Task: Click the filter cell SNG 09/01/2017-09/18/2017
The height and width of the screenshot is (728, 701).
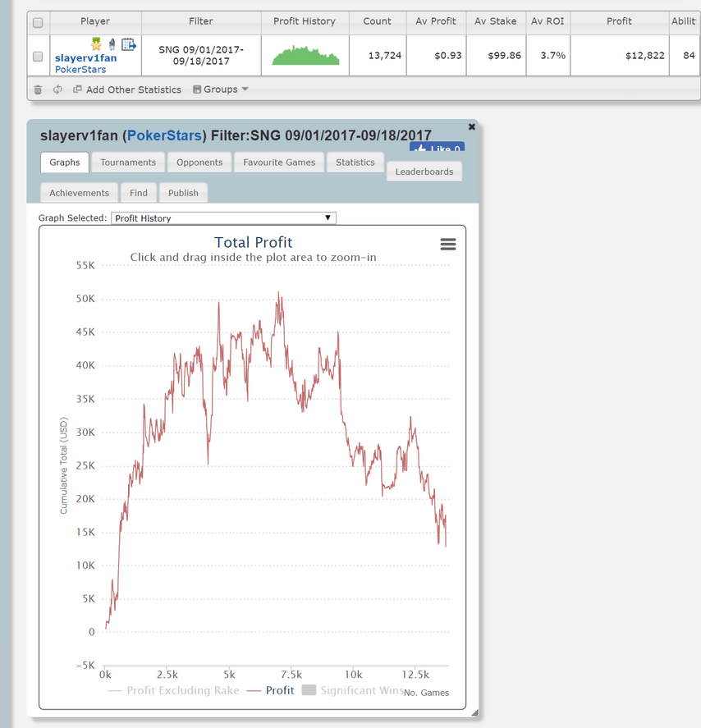Action: tap(201, 55)
